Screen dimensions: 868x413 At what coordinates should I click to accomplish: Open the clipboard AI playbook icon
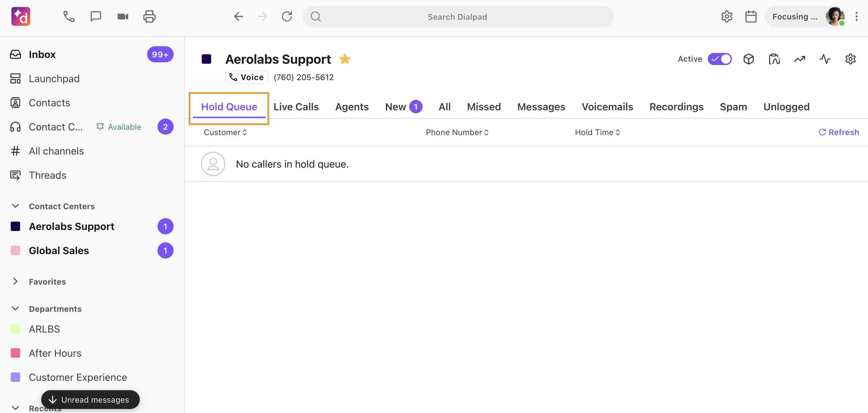(x=774, y=59)
